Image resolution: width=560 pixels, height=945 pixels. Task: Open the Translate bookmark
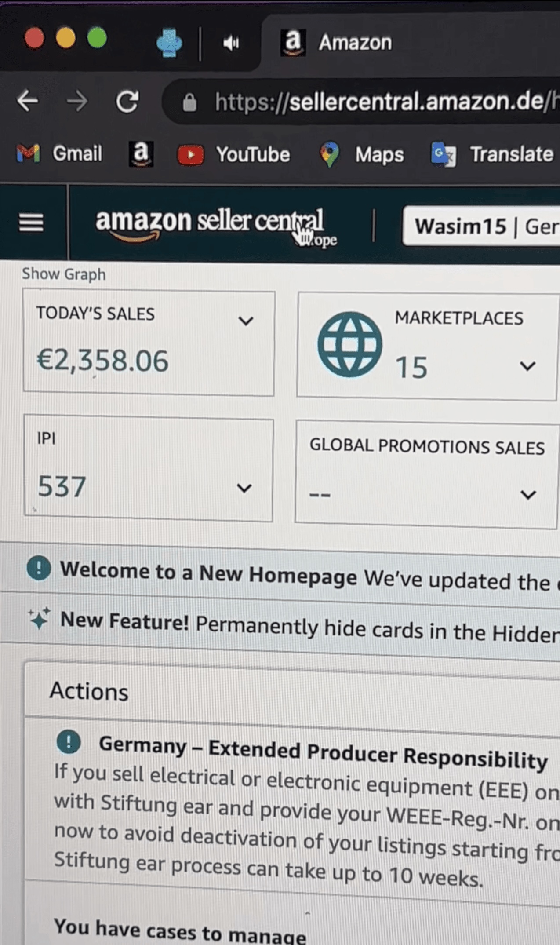pos(492,154)
